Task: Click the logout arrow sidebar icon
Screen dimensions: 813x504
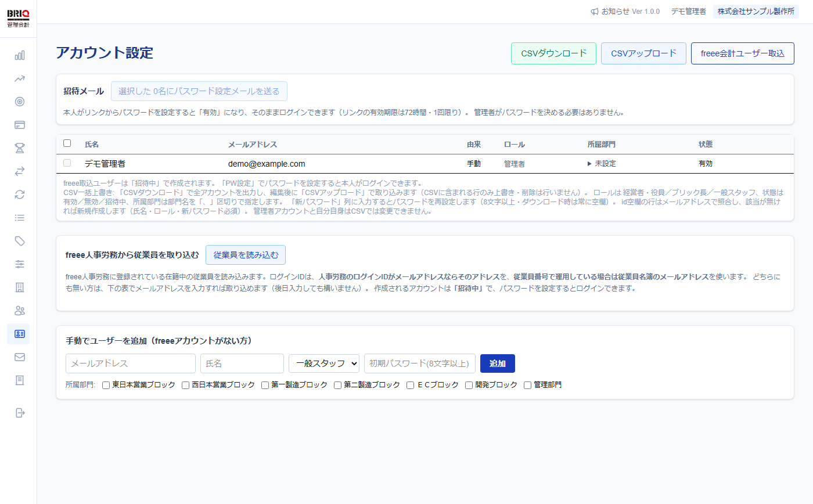Action: (x=20, y=413)
